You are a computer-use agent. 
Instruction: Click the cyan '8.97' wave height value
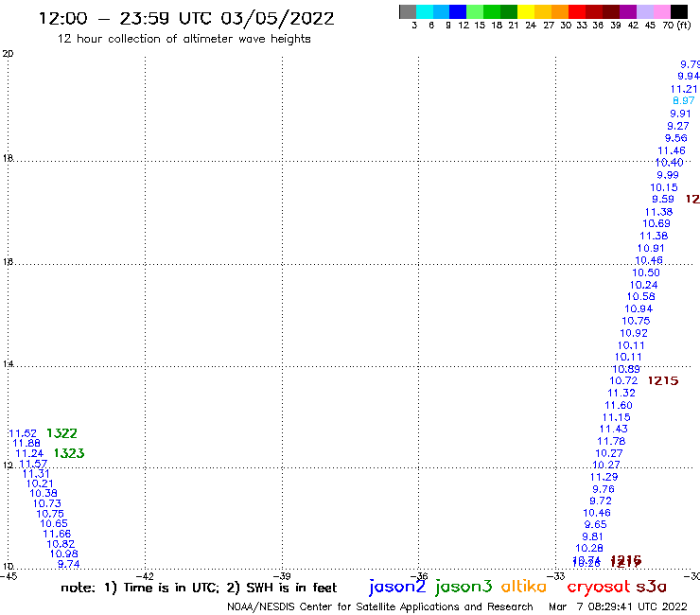[x=684, y=100]
